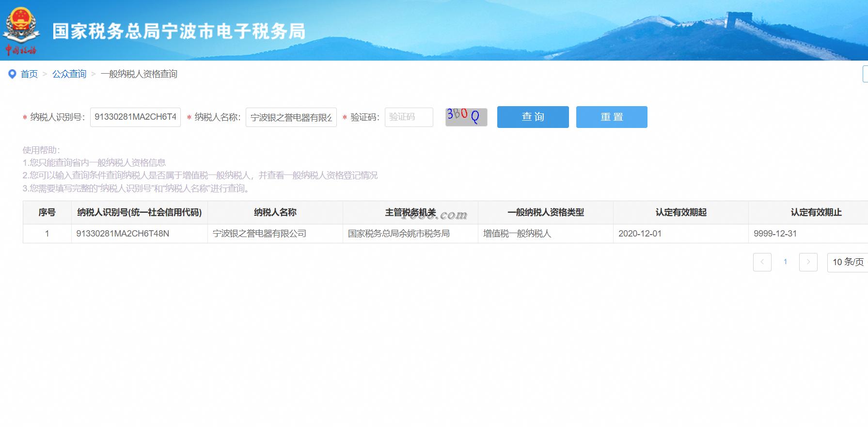868x427 pixels.
Task: Go to 首页 breadcrumb link
Action: pyautogui.click(x=29, y=74)
